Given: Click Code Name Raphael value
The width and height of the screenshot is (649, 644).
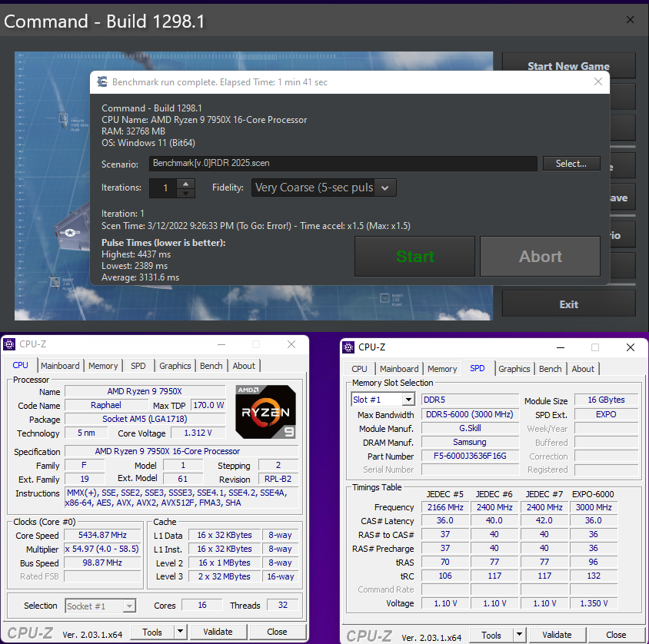Looking at the screenshot, I should click(105, 405).
